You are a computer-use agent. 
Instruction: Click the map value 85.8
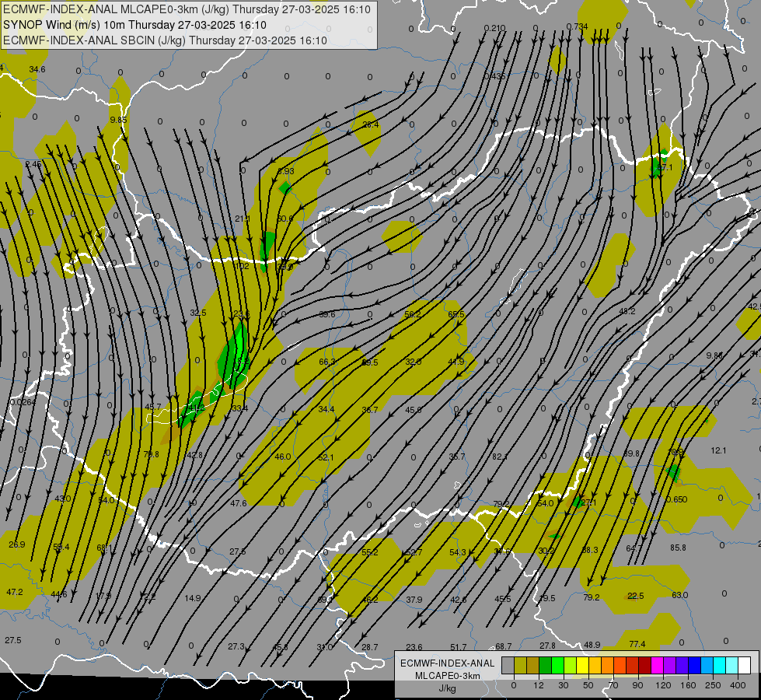(x=678, y=547)
